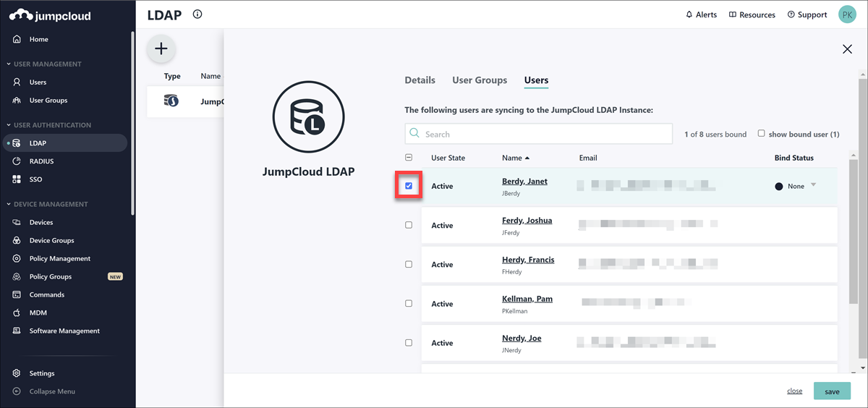Open SSO in the sidebar
868x408 pixels.
tap(35, 179)
